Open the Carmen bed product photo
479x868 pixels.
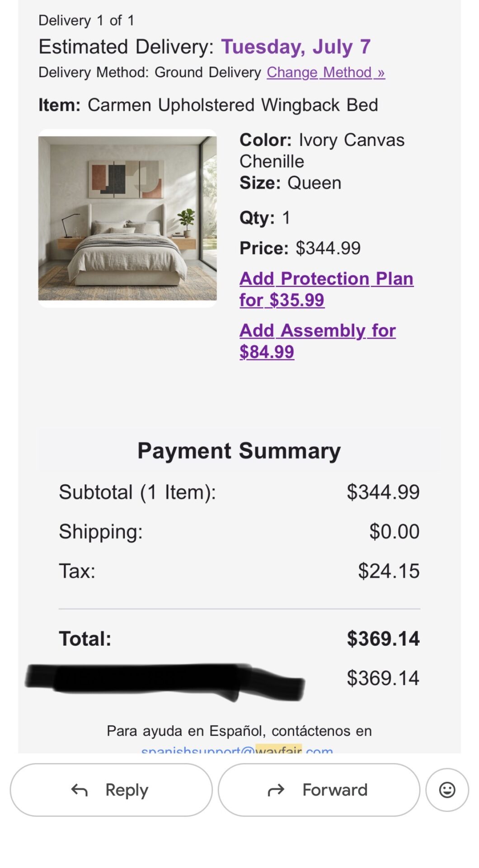[x=127, y=218]
